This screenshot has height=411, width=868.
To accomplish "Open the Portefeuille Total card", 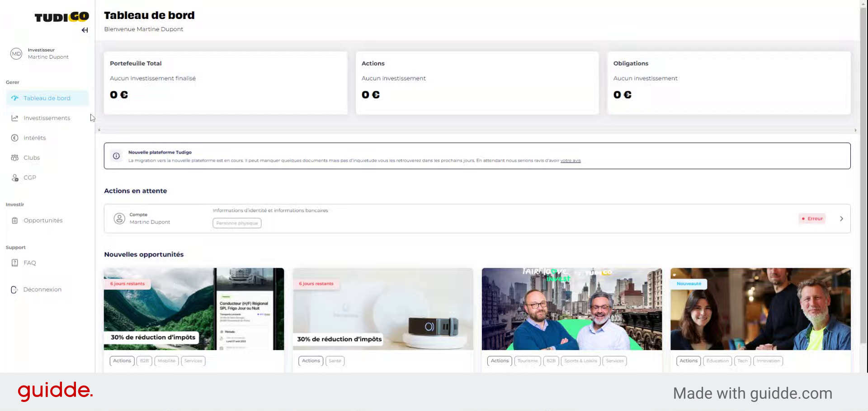I will point(226,83).
